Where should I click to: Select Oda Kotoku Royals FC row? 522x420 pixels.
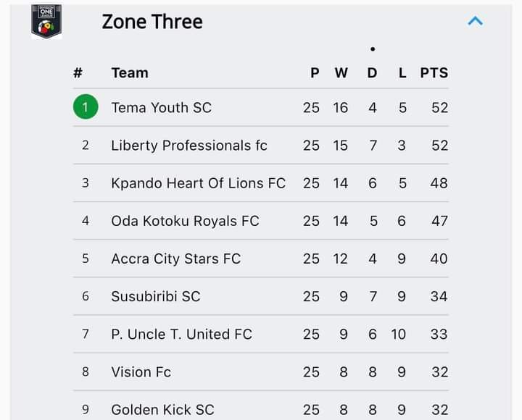click(261, 221)
